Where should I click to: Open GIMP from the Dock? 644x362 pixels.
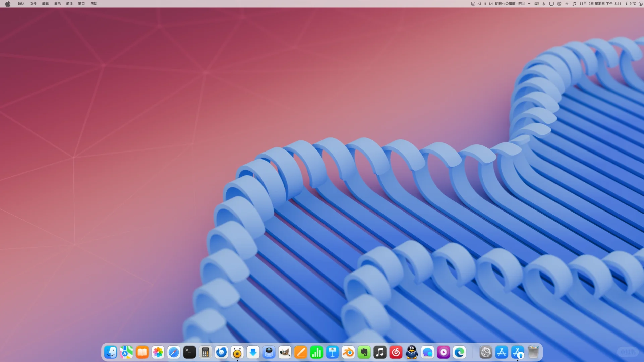[x=285, y=352]
